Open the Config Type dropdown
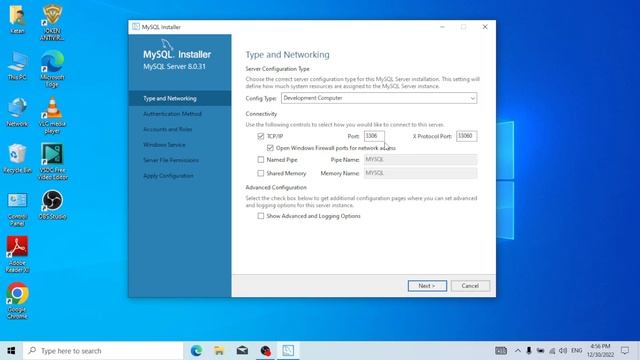Image resolution: width=640 pixels, height=360 pixels. (x=379, y=98)
